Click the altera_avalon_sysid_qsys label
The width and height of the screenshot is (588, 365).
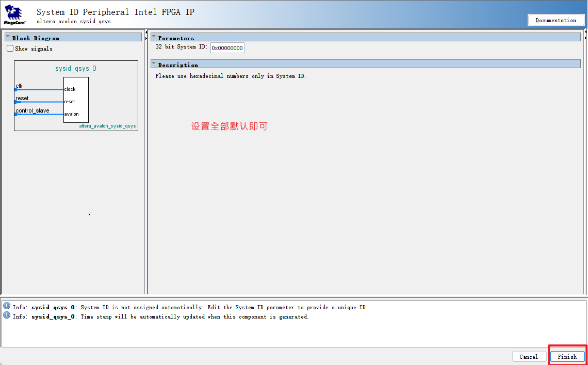107,125
